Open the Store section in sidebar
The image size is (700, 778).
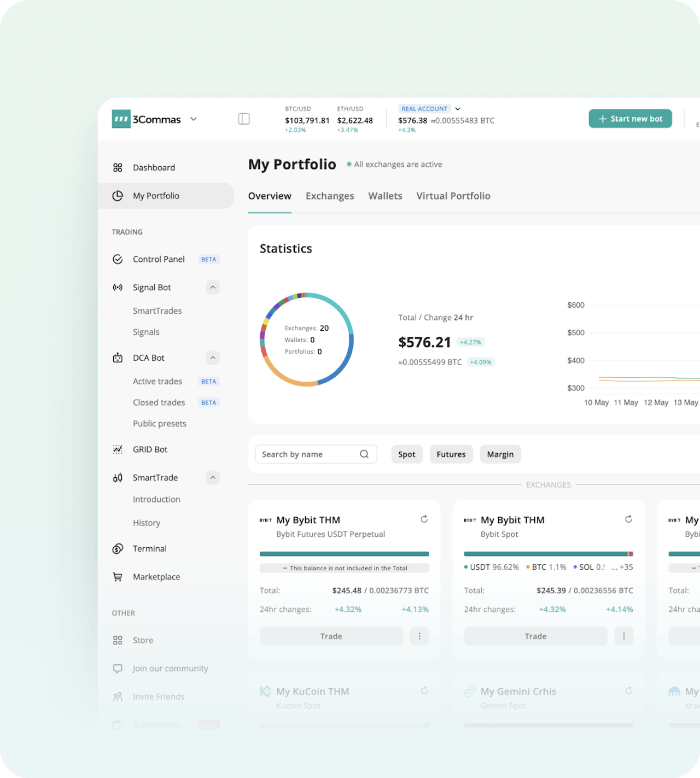[x=143, y=640]
